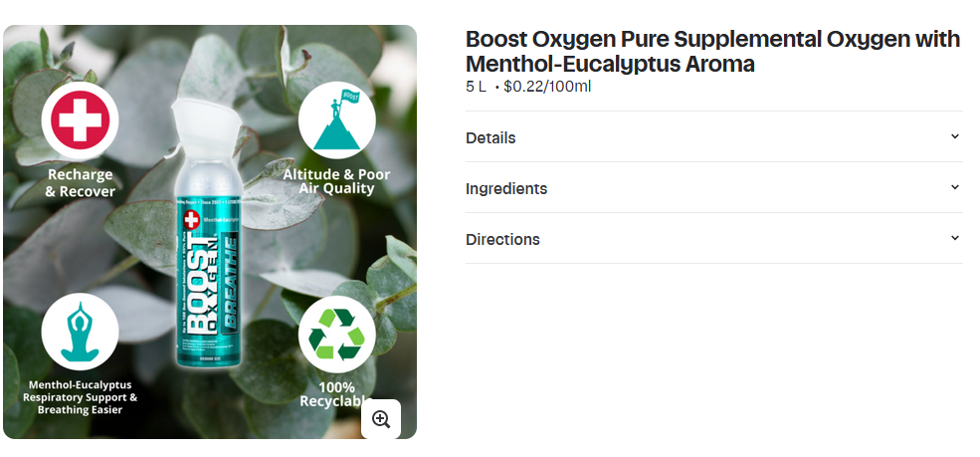Open the Ingredients section label
Image resolution: width=980 pixels, height=457 pixels.
[x=506, y=189]
